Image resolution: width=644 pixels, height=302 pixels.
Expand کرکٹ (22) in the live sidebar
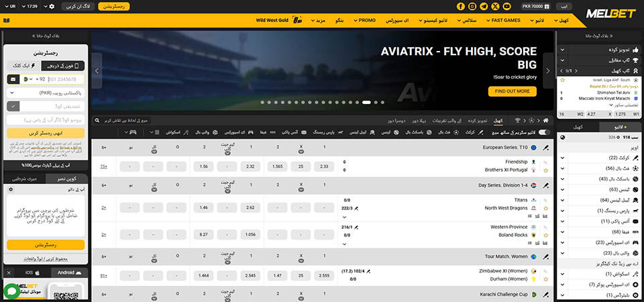562,158
